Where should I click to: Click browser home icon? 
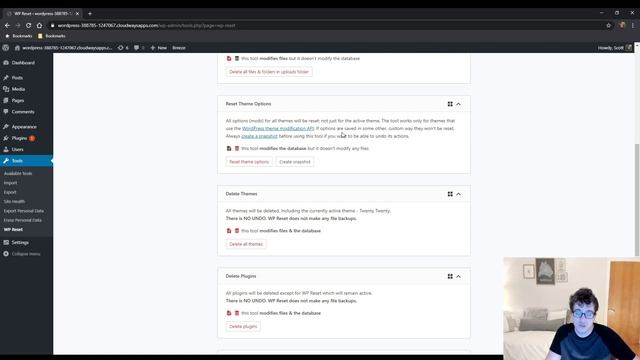[39, 25]
